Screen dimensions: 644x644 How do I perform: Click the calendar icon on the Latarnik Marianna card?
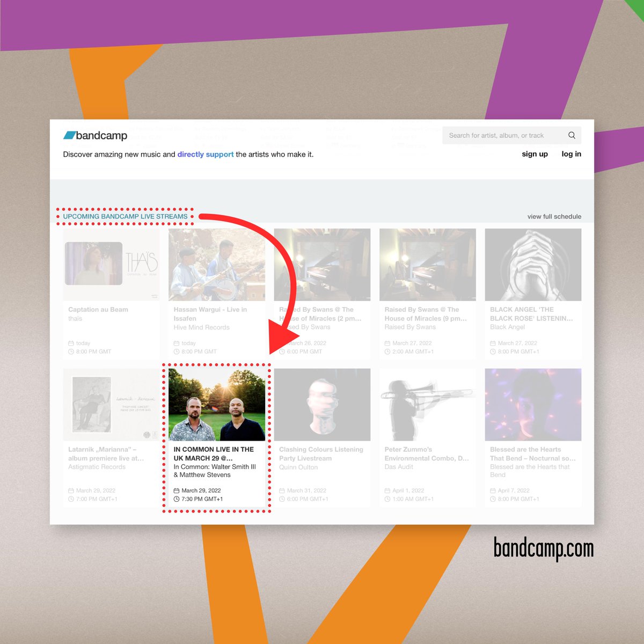click(x=71, y=490)
